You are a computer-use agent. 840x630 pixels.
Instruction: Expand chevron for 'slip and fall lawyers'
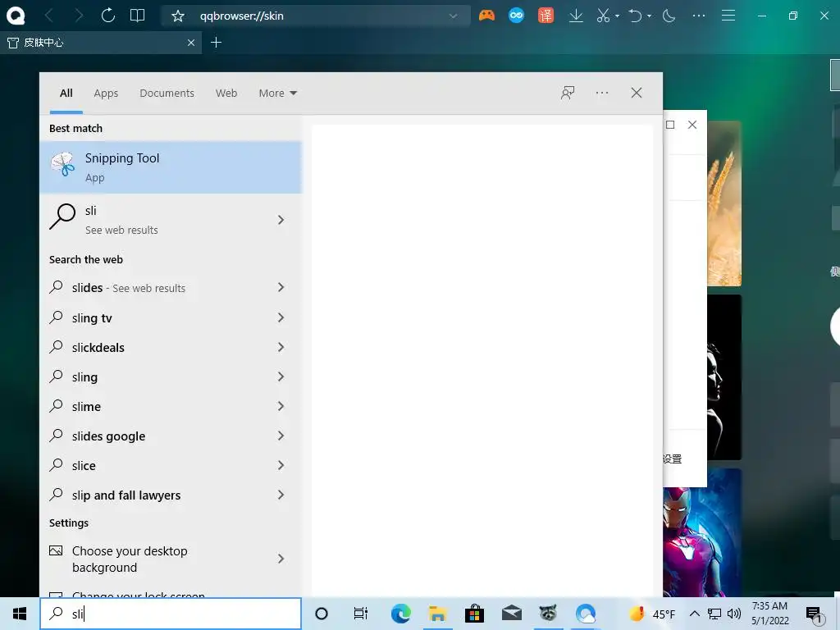coord(281,495)
